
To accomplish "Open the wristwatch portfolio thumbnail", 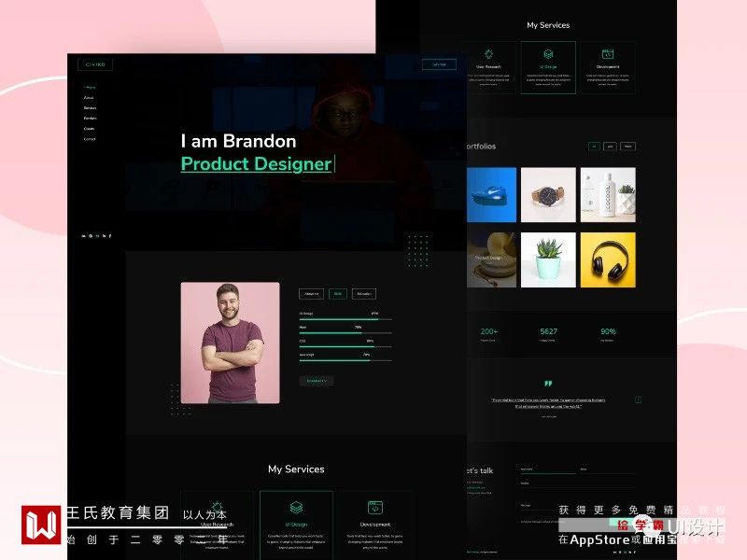I will [x=548, y=195].
